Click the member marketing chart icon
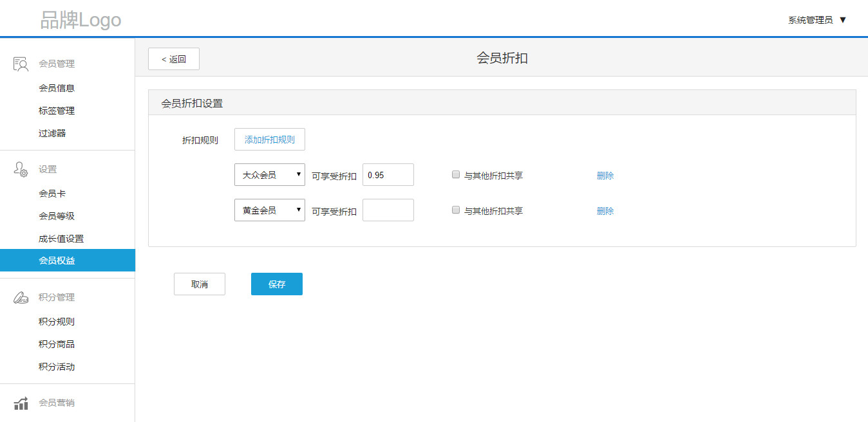This screenshot has width=868, height=422. [x=20, y=403]
